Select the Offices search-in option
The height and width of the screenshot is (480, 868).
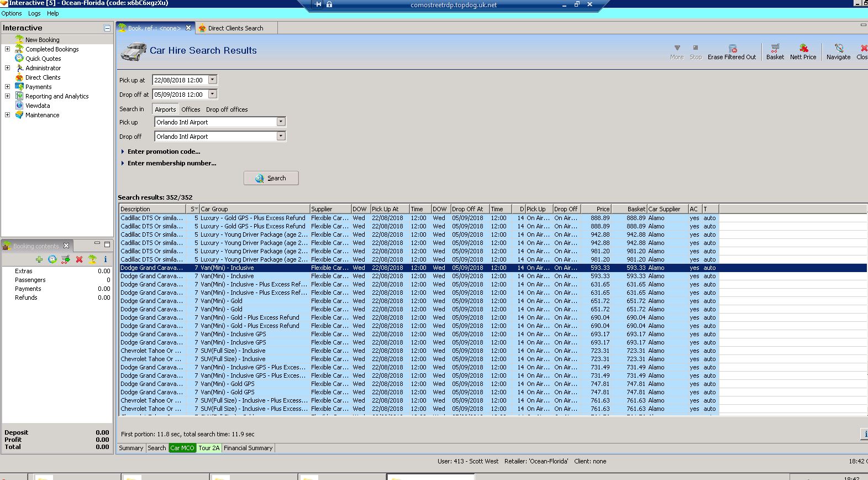pos(191,109)
